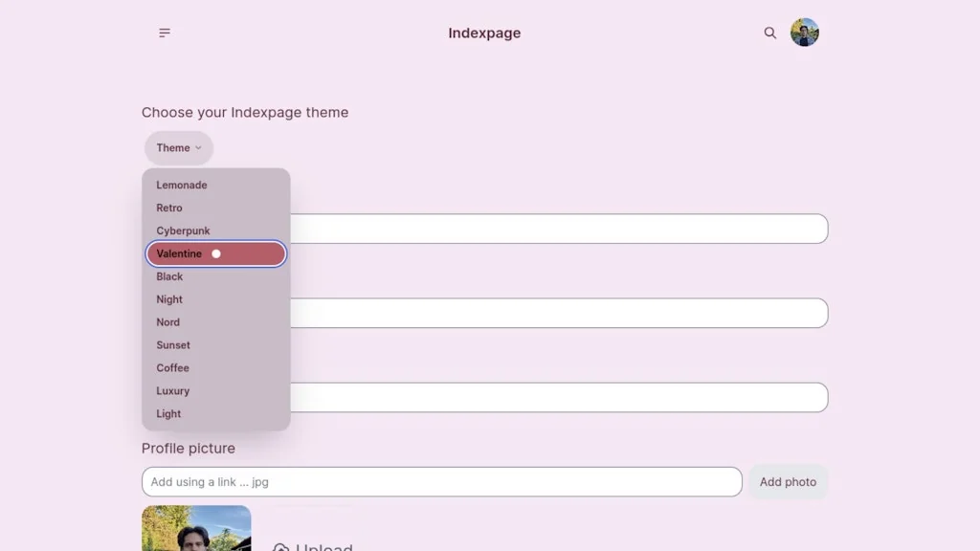Image resolution: width=980 pixels, height=551 pixels.
Task: Select the Sunset theme
Action: pos(172,345)
